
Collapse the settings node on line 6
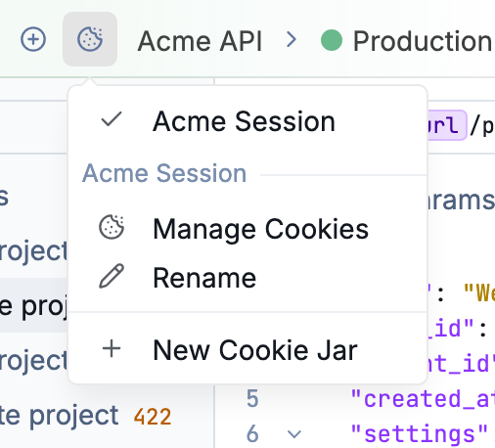(x=294, y=434)
